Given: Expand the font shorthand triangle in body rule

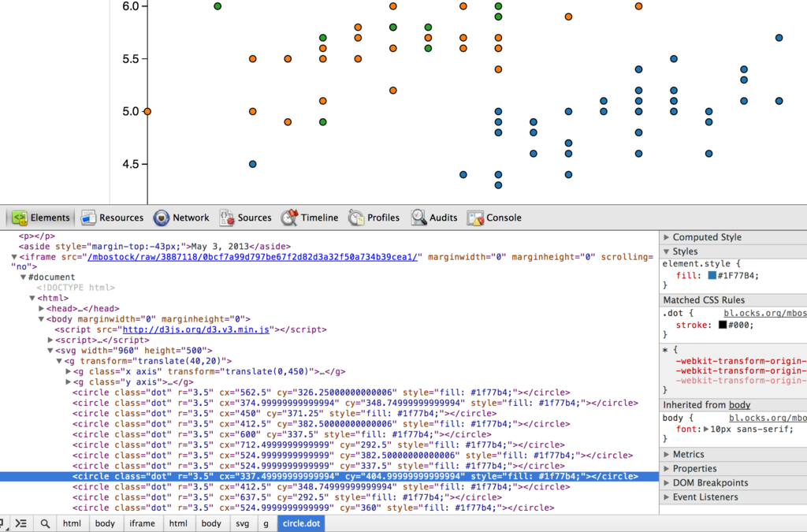Looking at the screenshot, I should pyautogui.click(x=706, y=429).
